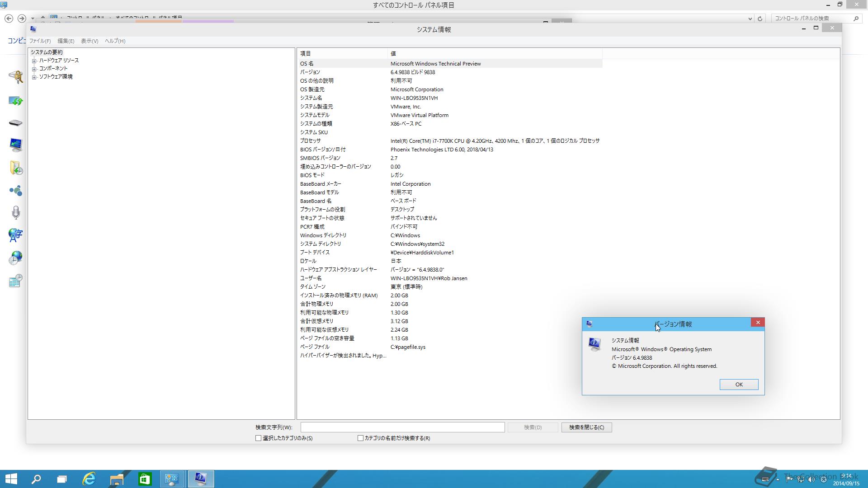This screenshot has width=868, height=488.
Task: Refresh the Control Panel address bar
Action: [760, 19]
